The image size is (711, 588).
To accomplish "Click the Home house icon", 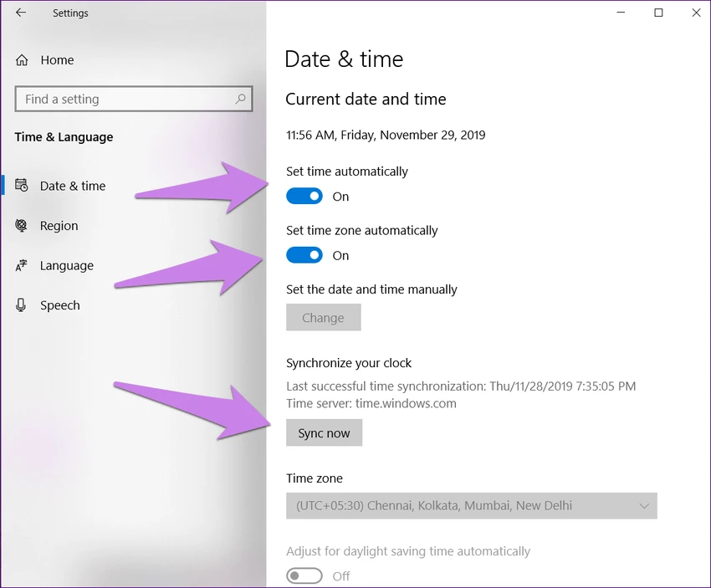I will [x=22, y=60].
